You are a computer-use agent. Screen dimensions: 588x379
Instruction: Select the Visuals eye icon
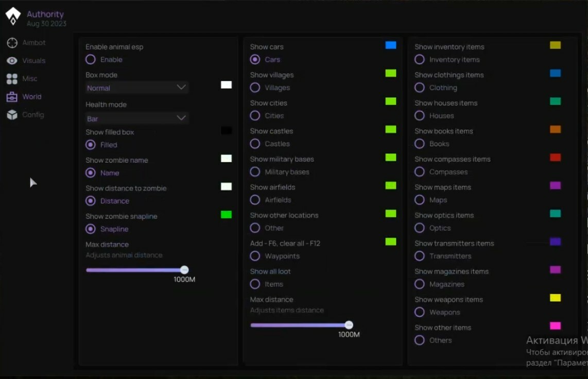tap(12, 61)
